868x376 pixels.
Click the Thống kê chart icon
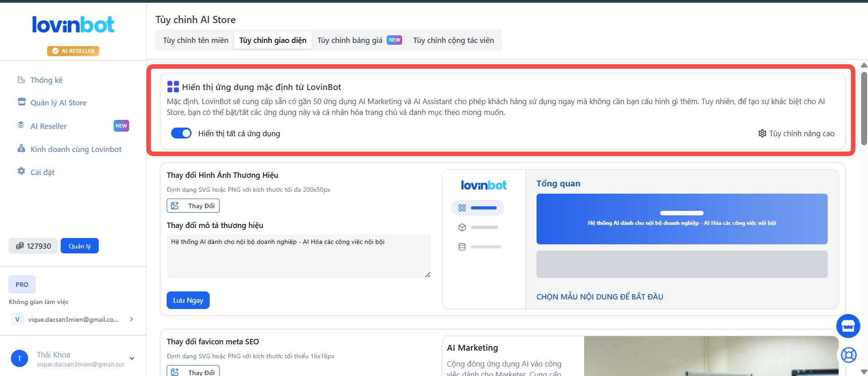pos(21,80)
